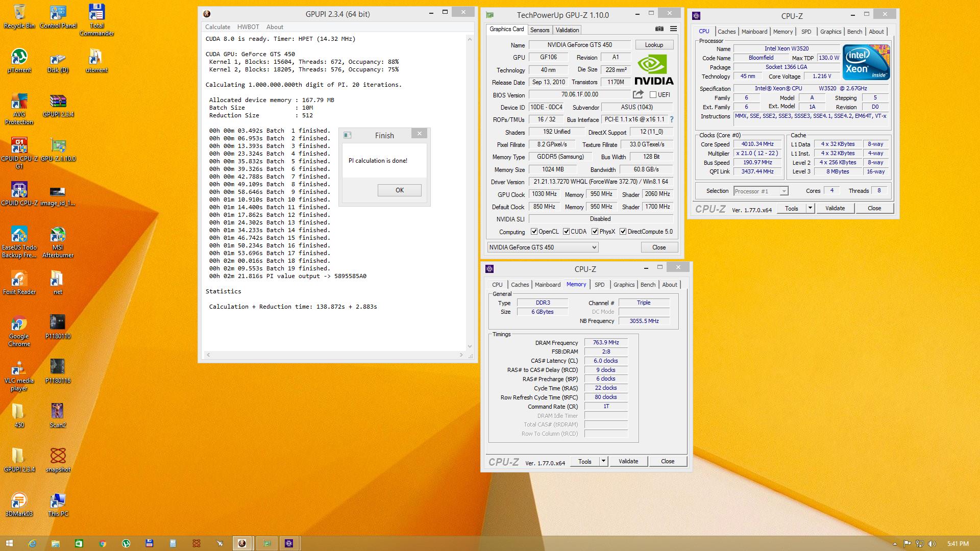Open the Recycle Bin desktop icon
The width and height of the screenshot is (980, 551).
pos(19,16)
